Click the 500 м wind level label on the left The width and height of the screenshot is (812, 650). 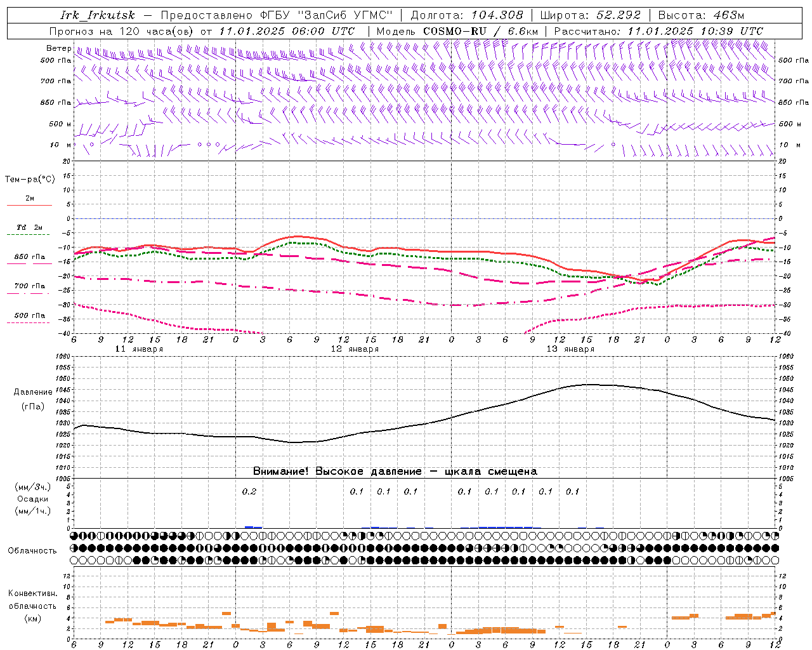[x=60, y=124]
